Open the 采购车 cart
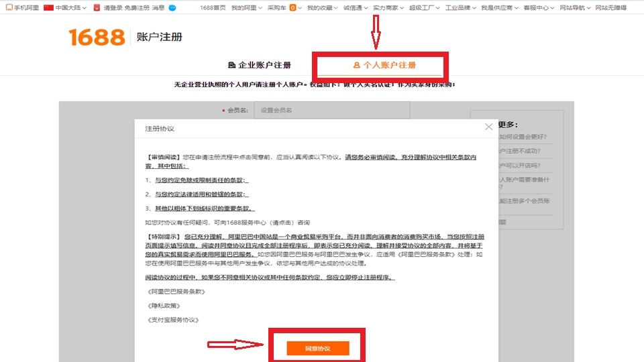The image size is (644, 362). coord(277,7)
